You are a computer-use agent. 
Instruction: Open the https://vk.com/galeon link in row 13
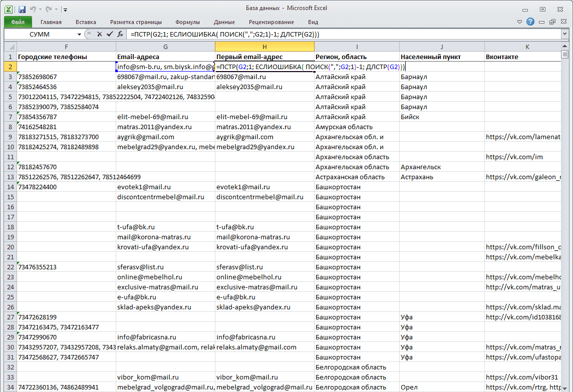[x=522, y=177]
